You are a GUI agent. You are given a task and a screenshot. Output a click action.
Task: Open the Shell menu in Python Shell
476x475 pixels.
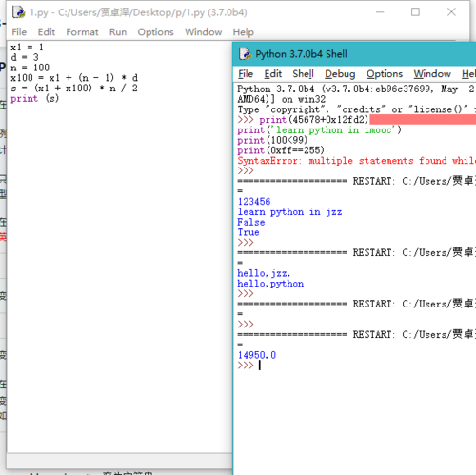(x=303, y=74)
